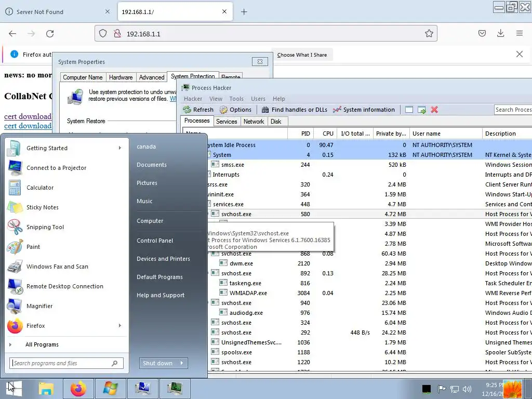Sort by the CPU column header
This screenshot has height=399, width=532.
[x=325, y=134]
